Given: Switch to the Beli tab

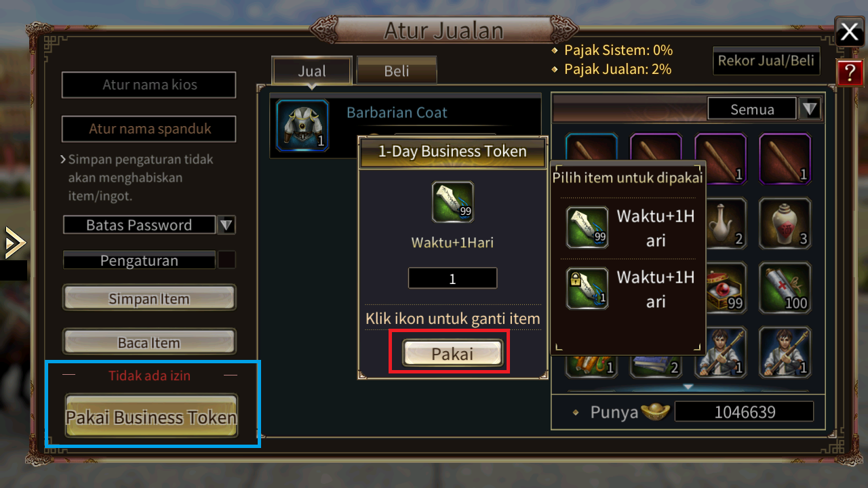Looking at the screenshot, I should [397, 70].
